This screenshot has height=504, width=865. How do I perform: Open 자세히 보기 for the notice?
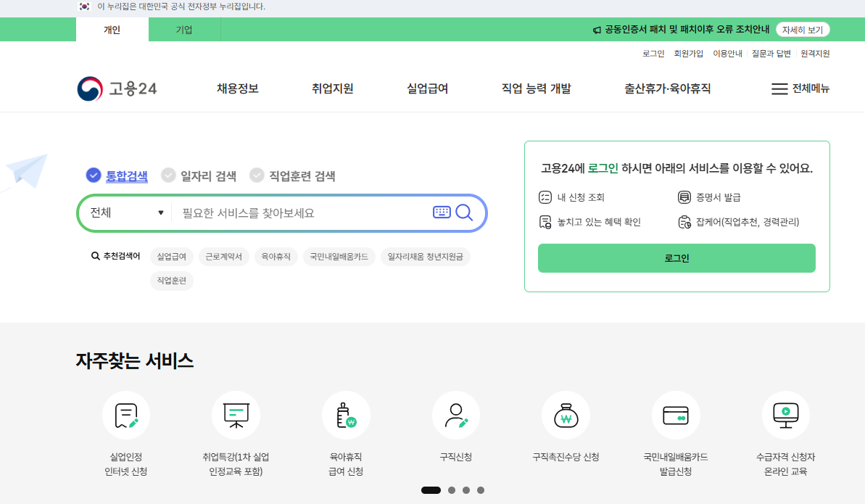802,30
